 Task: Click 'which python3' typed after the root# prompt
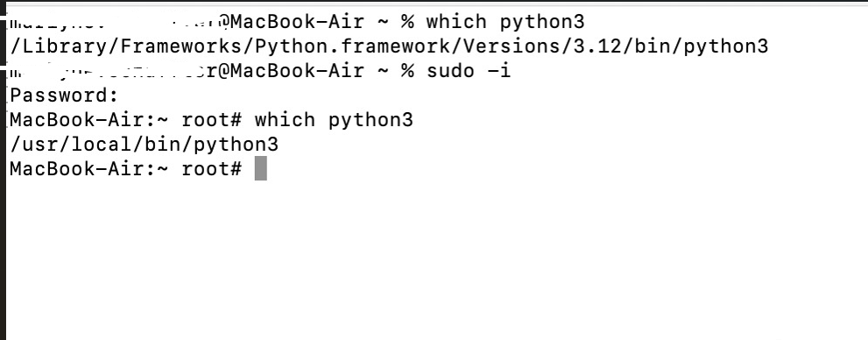click(x=334, y=120)
